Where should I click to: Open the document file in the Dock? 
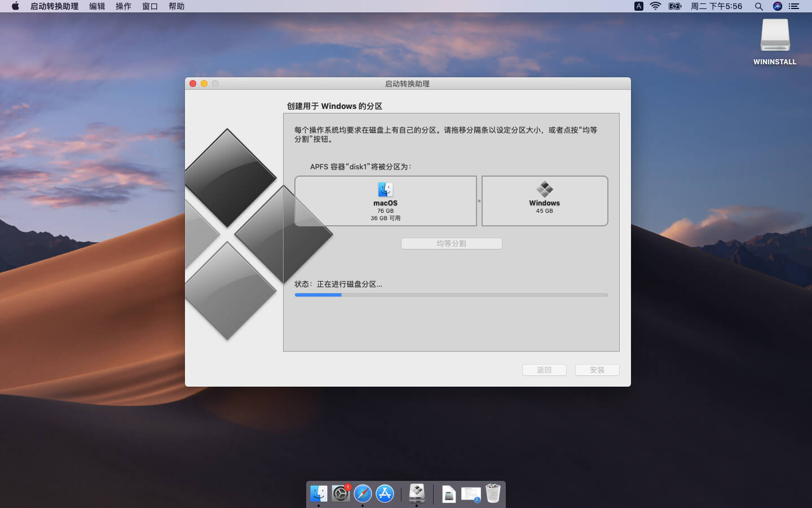point(449,494)
